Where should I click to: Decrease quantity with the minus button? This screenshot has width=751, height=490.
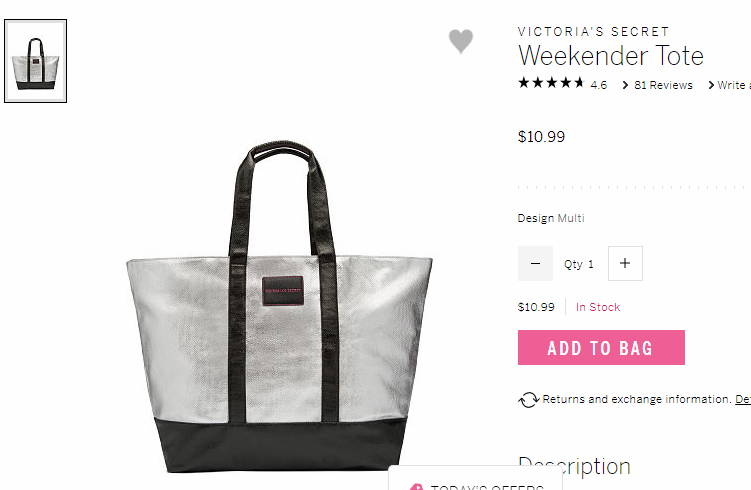click(535, 263)
